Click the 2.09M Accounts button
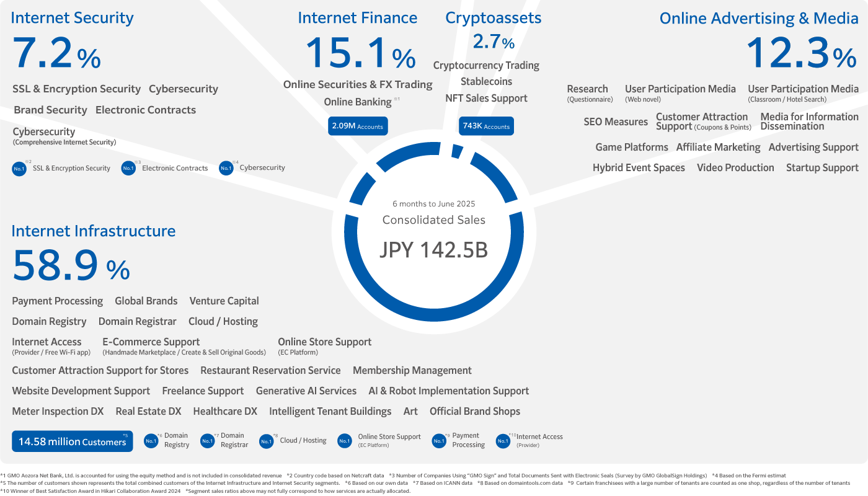The width and height of the screenshot is (868, 496). click(358, 126)
